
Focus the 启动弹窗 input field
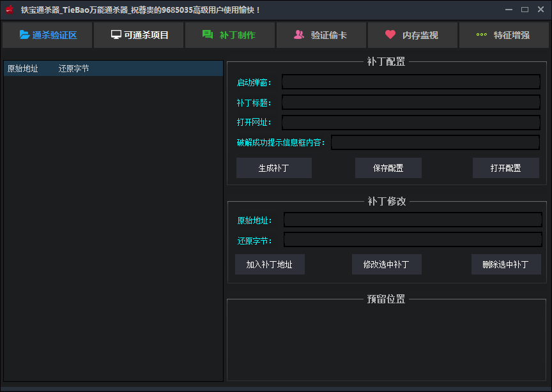click(x=411, y=82)
